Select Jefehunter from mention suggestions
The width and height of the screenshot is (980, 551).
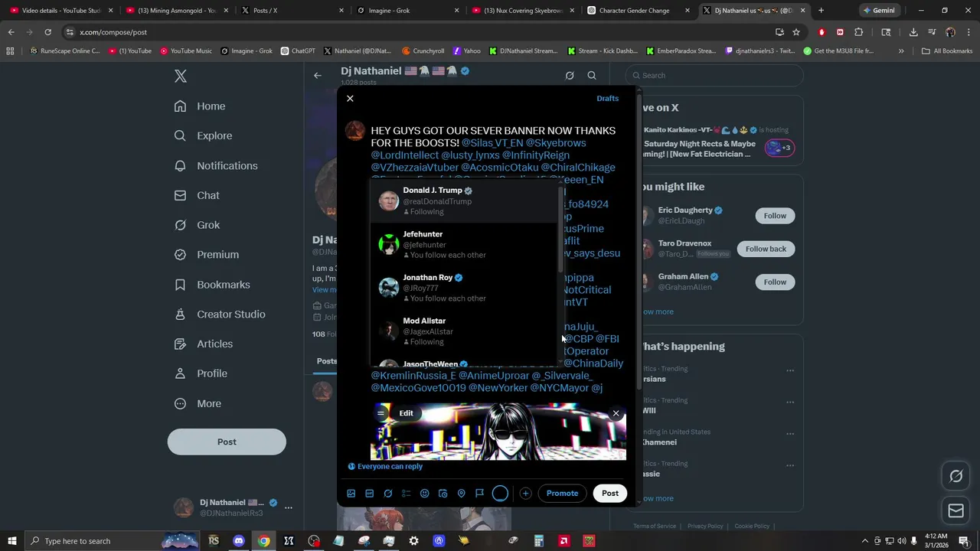(x=465, y=244)
